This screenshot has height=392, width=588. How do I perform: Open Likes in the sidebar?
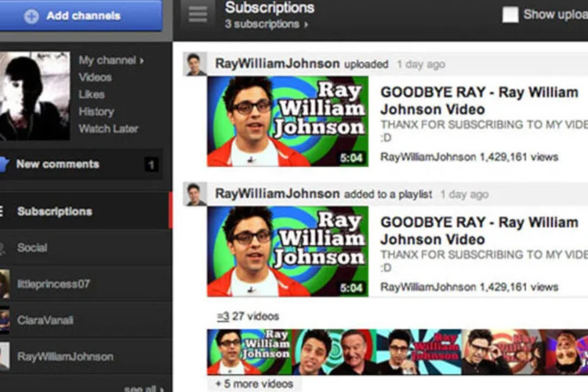coord(92,94)
